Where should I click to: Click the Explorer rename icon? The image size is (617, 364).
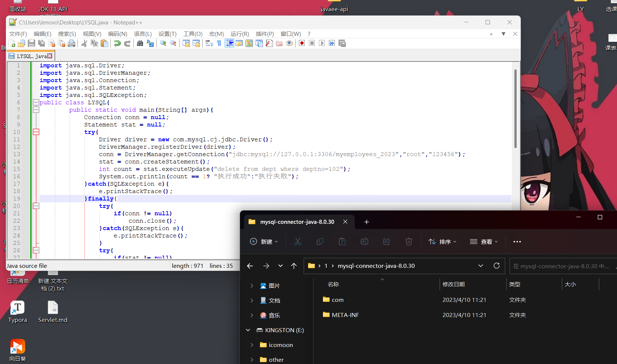pyautogui.click(x=364, y=242)
